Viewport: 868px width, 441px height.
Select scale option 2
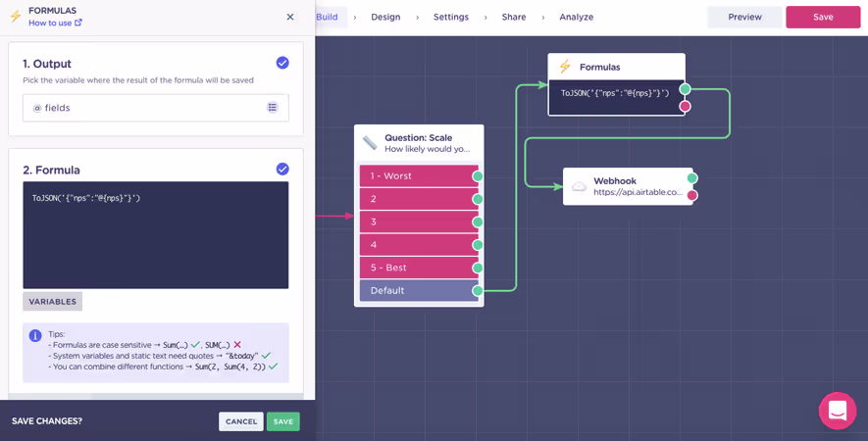pyautogui.click(x=419, y=199)
